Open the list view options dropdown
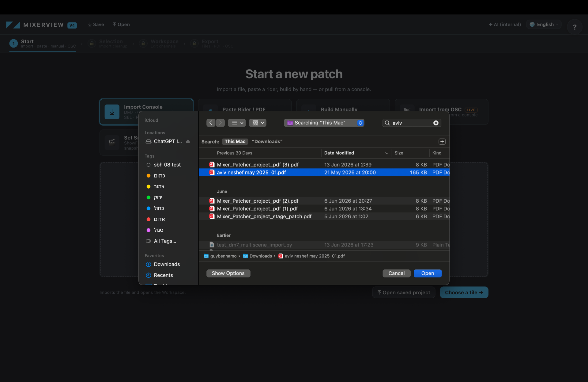Image resolution: width=588 pixels, height=382 pixels. tap(237, 123)
